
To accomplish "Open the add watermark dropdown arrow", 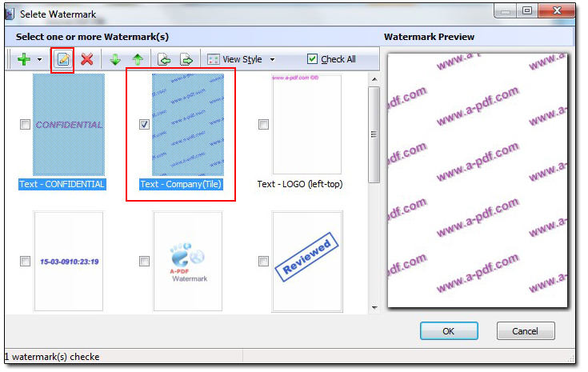I will pyautogui.click(x=39, y=60).
